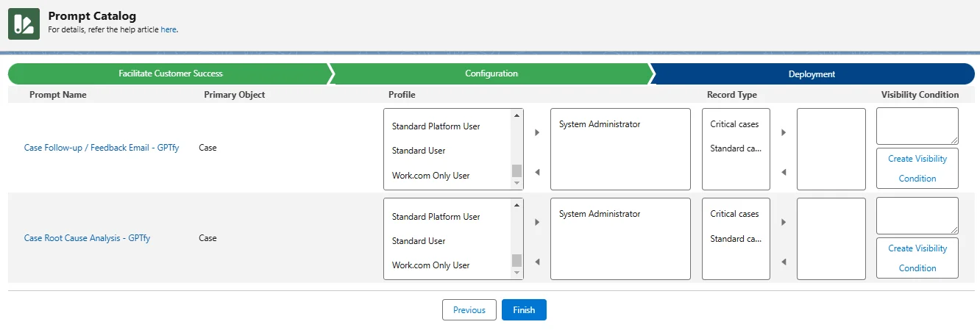Move record type left for Case Root Cause row

point(784,262)
